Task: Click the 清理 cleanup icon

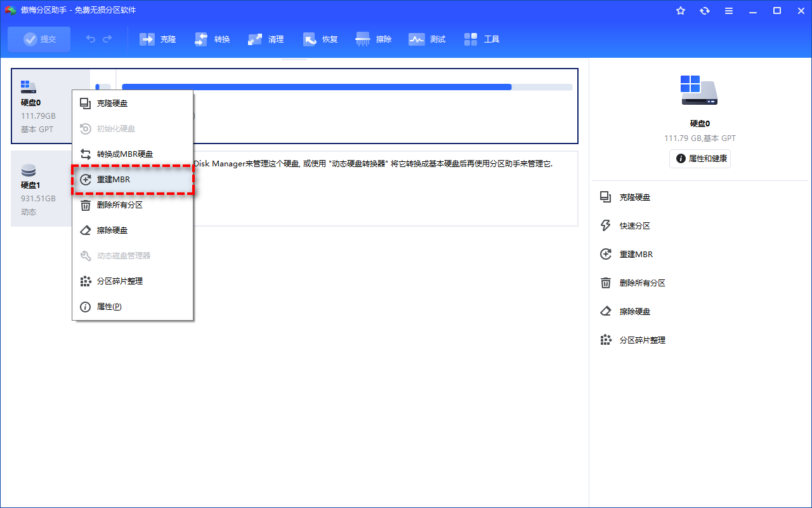Action: (266, 39)
